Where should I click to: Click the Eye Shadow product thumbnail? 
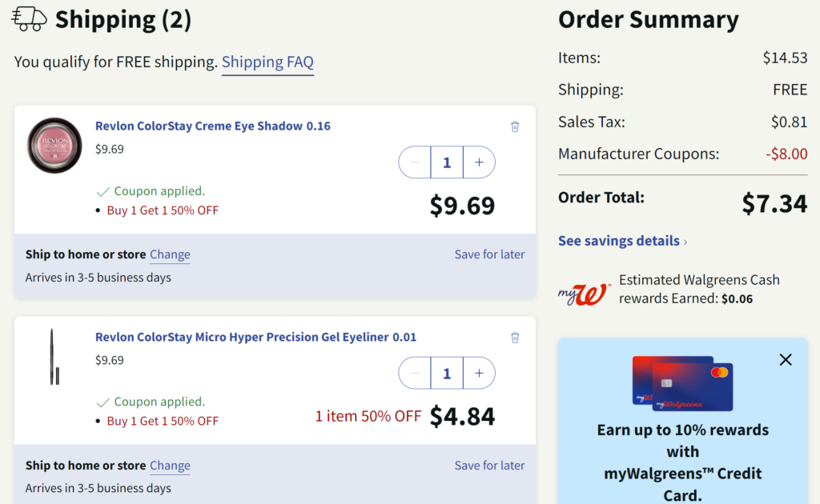(54, 146)
